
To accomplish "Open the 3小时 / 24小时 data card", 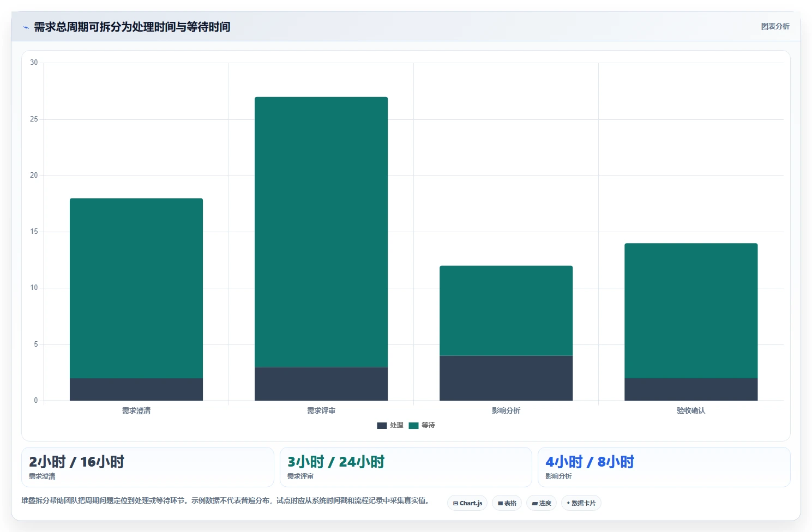I will click(x=406, y=467).
